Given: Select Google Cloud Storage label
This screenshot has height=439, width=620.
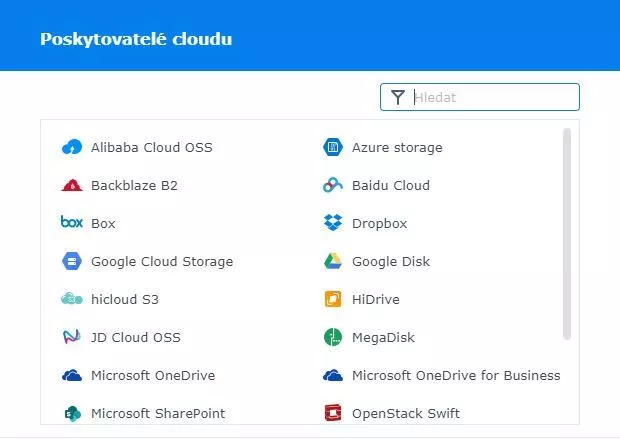Looking at the screenshot, I should pos(162,262).
